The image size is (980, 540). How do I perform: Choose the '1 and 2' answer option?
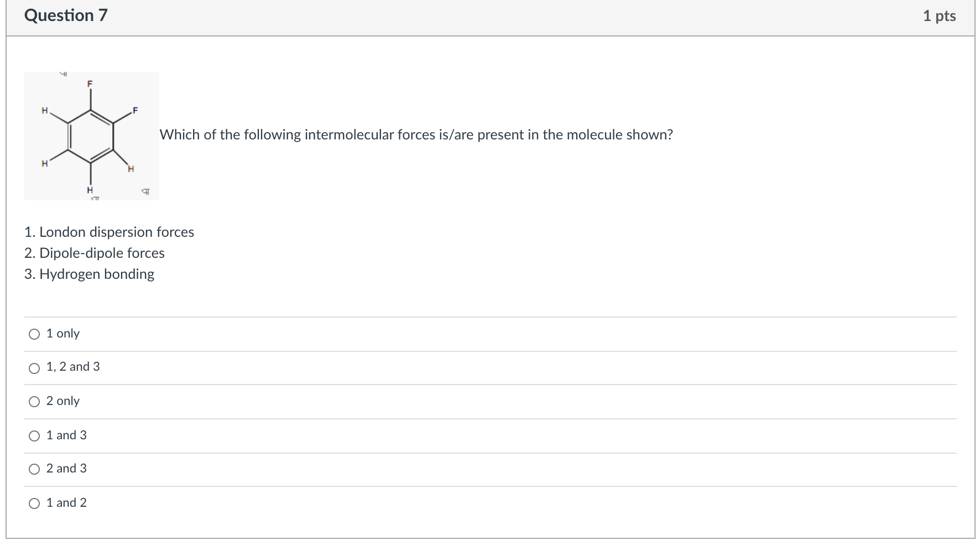(x=34, y=503)
